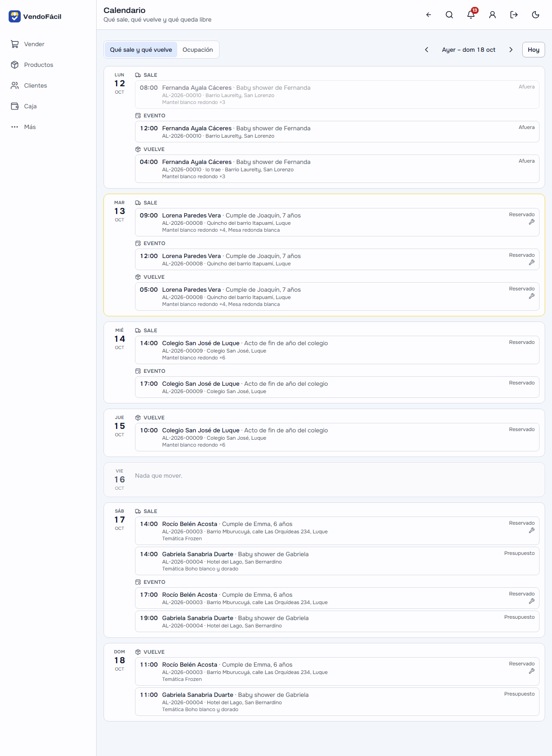Open the search icon in header
The image size is (552, 756).
[449, 15]
